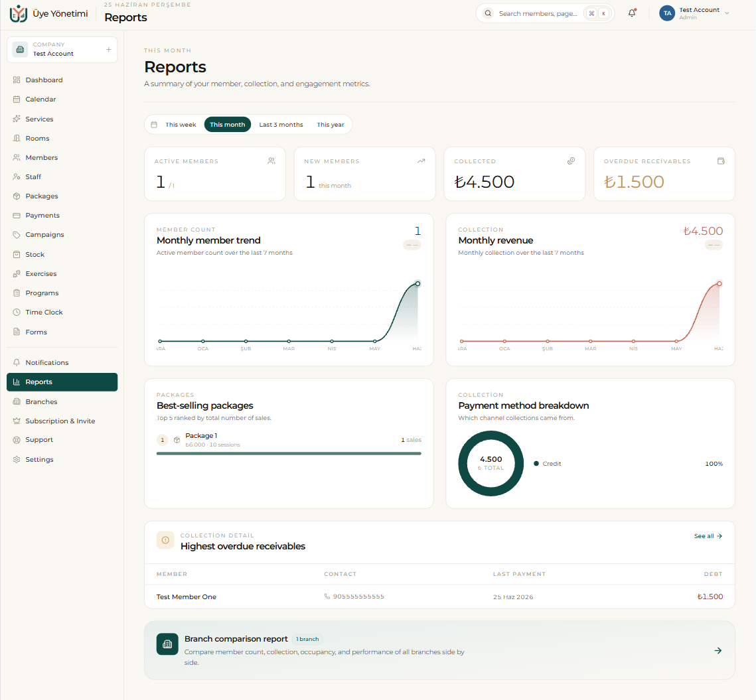756x700 pixels.
Task: Select the Last 3 months period
Action: (x=281, y=124)
